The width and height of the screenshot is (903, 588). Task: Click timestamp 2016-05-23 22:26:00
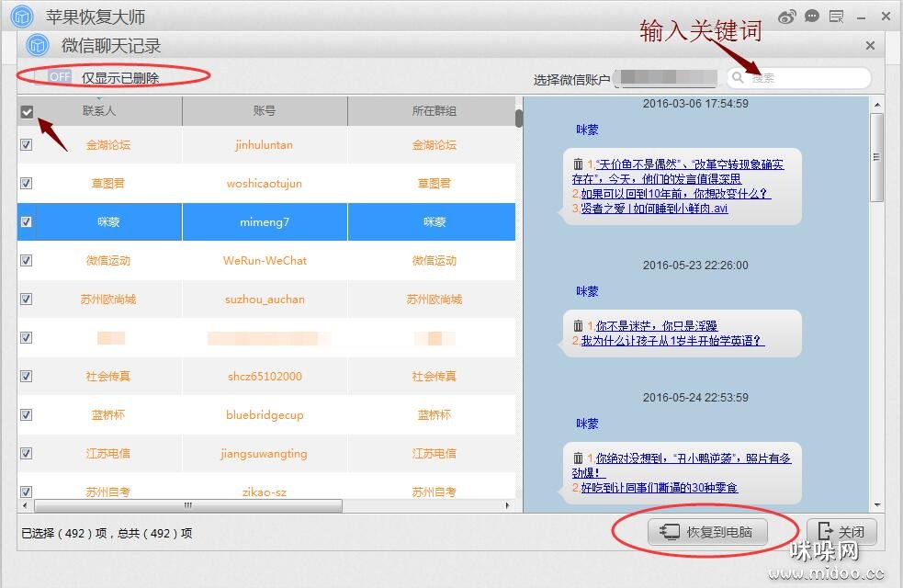(x=695, y=265)
